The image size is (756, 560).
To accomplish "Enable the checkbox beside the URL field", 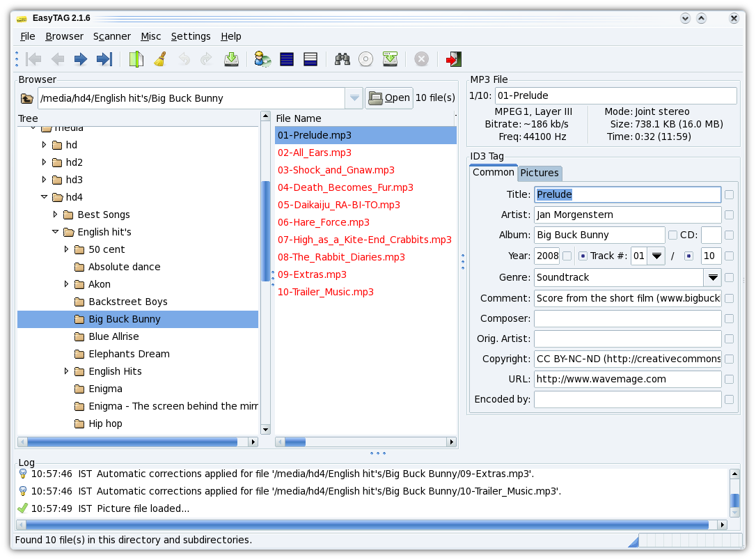I will (x=729, y=380).
